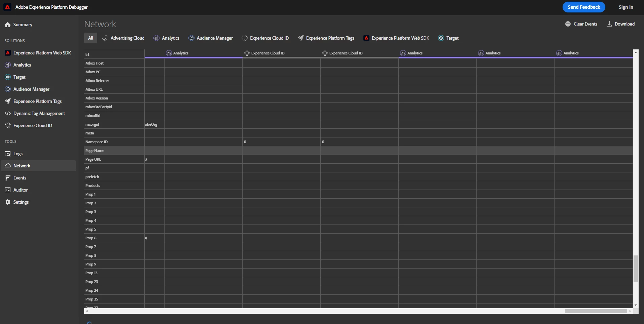
Task: Select the Page Name row label
Action: (95, 151)
